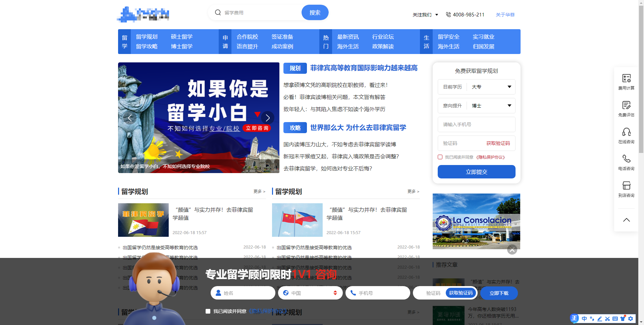Viewport: 644px width, 325px height.
Task: Open 去菲律宾留学，如何选对专业不后悔？ line
Action: click(328, 169)
